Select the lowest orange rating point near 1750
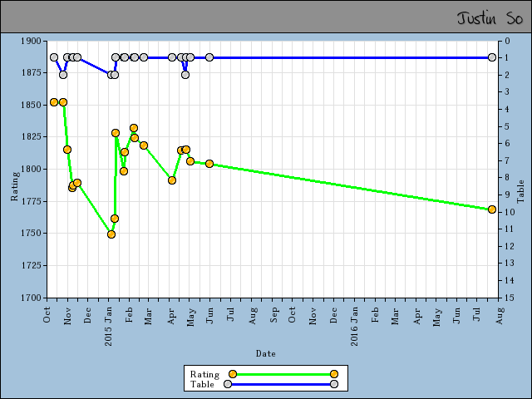532x399 pixels. pos(111,234)
